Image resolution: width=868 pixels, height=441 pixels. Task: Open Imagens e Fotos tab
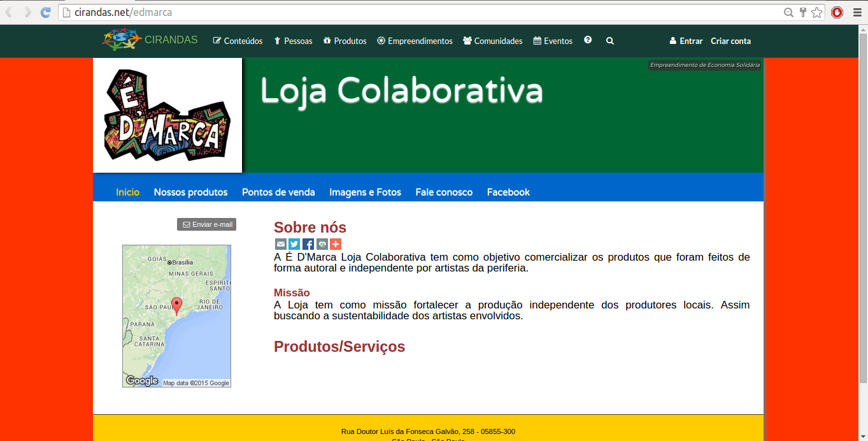pyautogui.click(x=365, y=192)
